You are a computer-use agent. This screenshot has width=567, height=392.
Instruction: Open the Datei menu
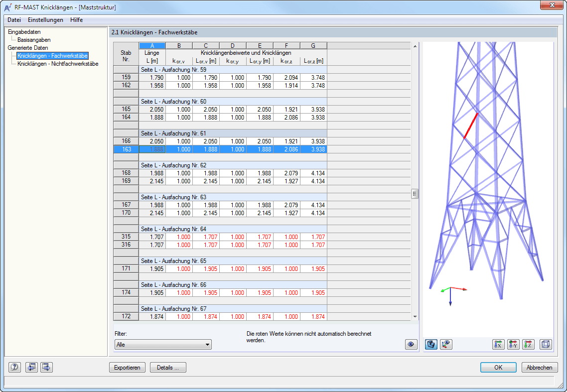coord(14,20)
